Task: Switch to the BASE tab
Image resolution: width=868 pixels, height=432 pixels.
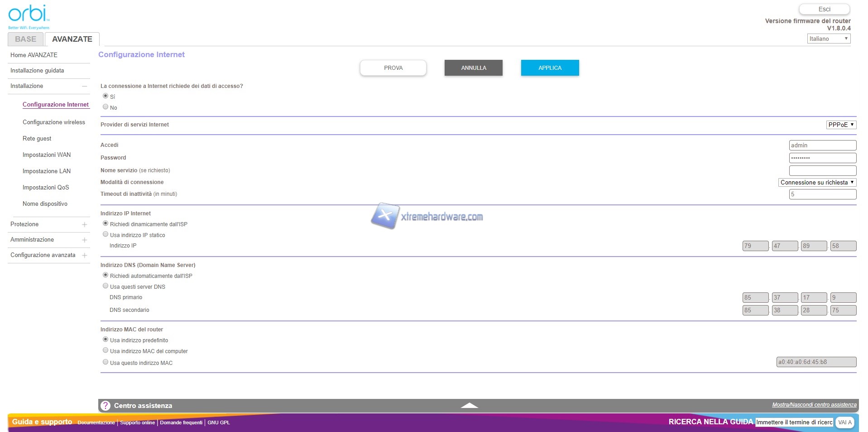Action: [x=26, y=39]
